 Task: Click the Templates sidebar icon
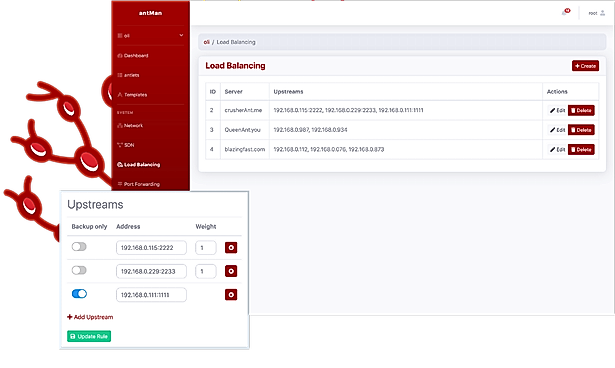tap(120, 95)
